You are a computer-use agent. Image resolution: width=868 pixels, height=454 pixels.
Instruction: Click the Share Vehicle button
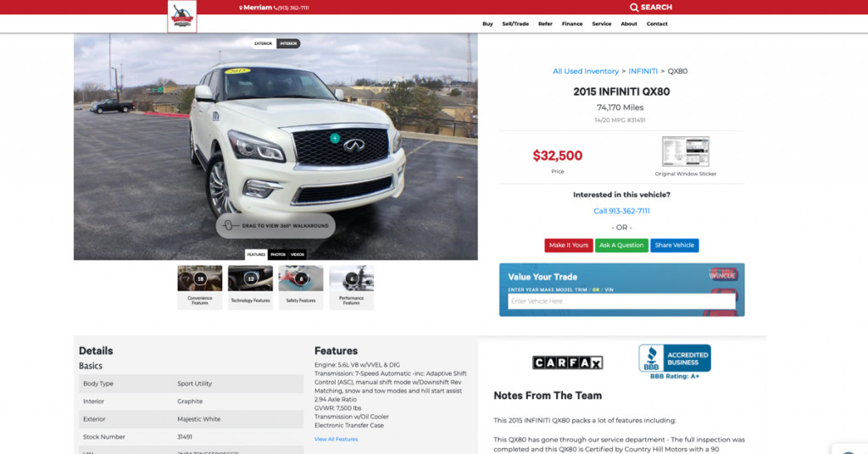(674, 245)
